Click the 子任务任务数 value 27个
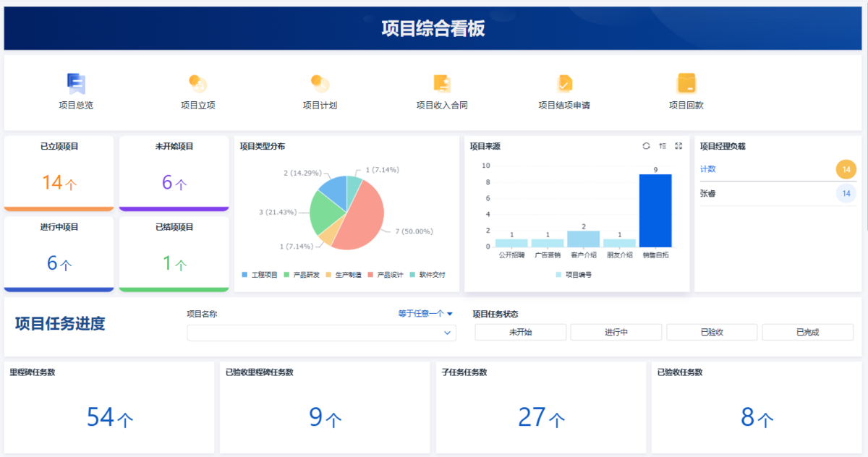 pos(541,417)
